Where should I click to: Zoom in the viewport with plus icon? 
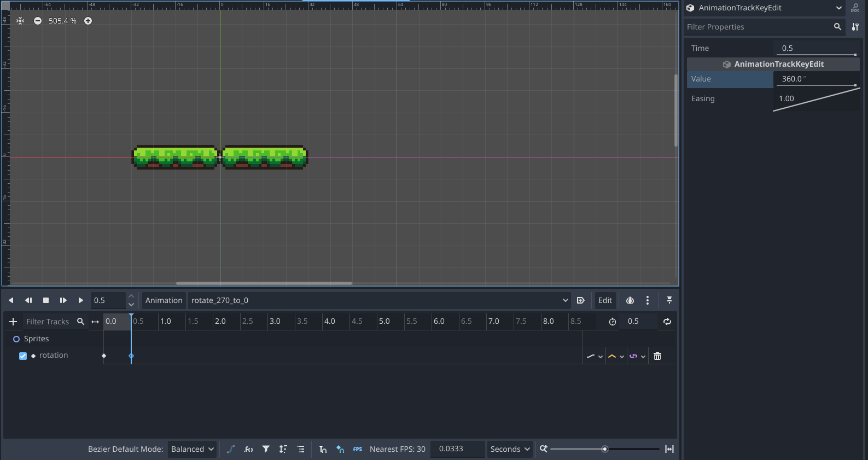[88, 21]
